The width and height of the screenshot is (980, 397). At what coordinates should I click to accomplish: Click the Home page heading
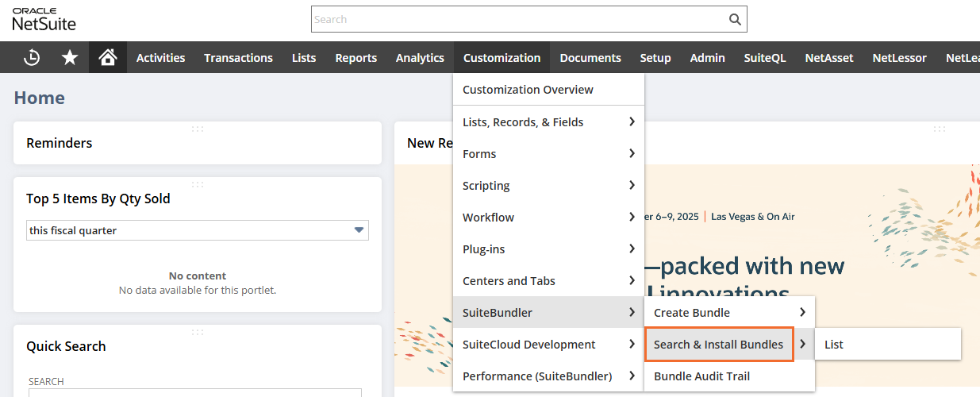(40, 98)
